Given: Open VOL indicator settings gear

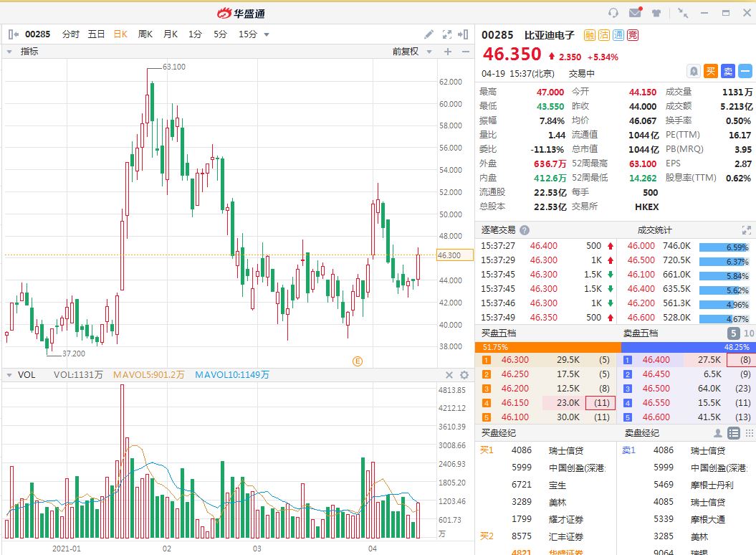Looking at the screenshot, I should coord(464,375).
